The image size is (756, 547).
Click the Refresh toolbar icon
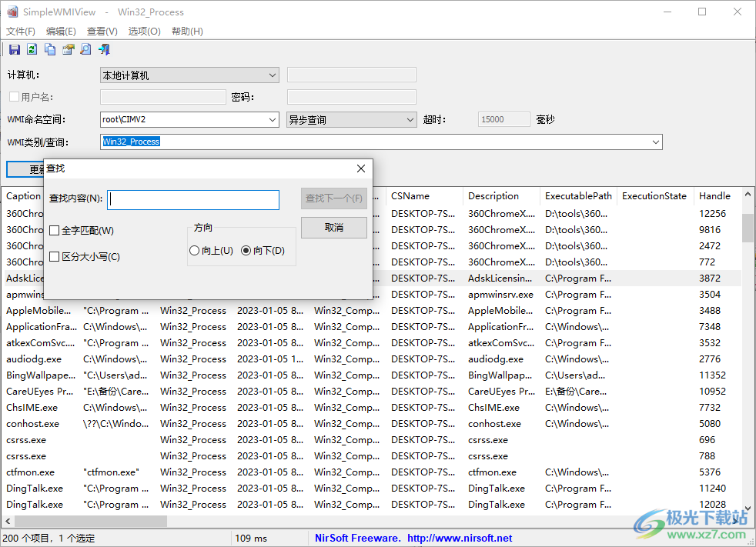tap(31, 48)
